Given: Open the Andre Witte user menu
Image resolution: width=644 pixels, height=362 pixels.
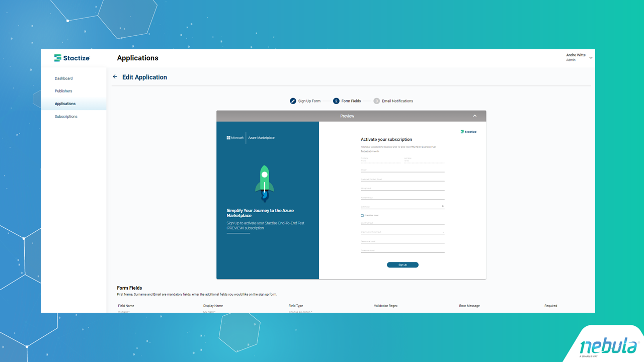Looking at the screenshot, I should coord(579,57).
